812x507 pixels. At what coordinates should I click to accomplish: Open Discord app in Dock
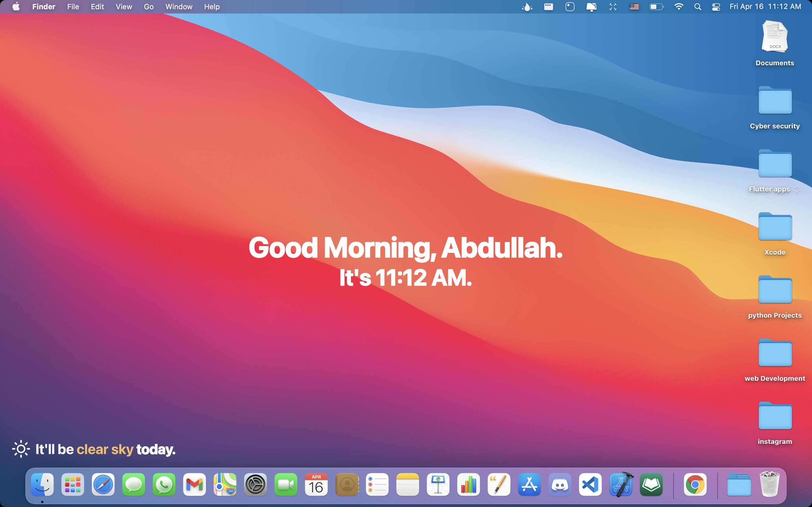(560, 484)
